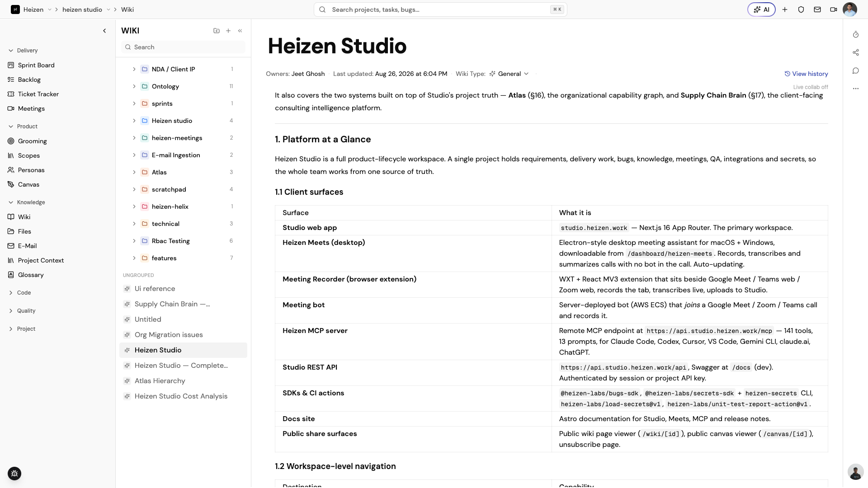868x488 pixels.
Task: Open the AI assistant button
Action: 761,9
